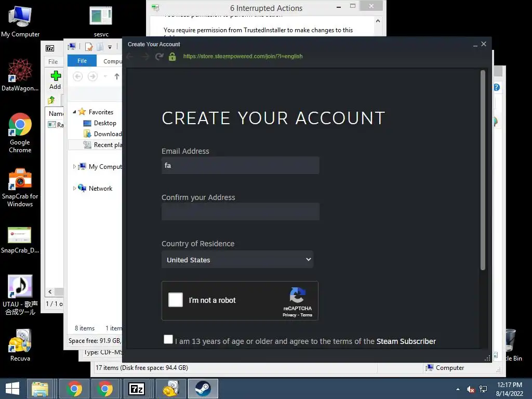Click the Start button on taskbar

point(12,389)
